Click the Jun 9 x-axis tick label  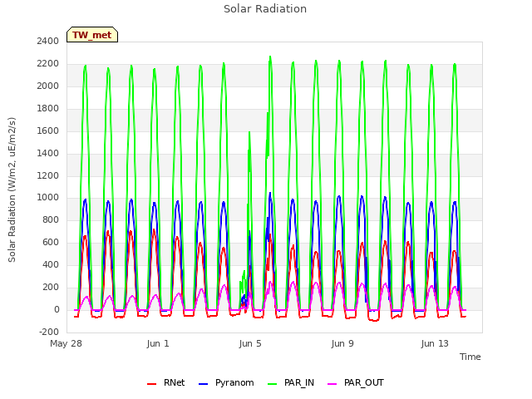click(342, 343)
